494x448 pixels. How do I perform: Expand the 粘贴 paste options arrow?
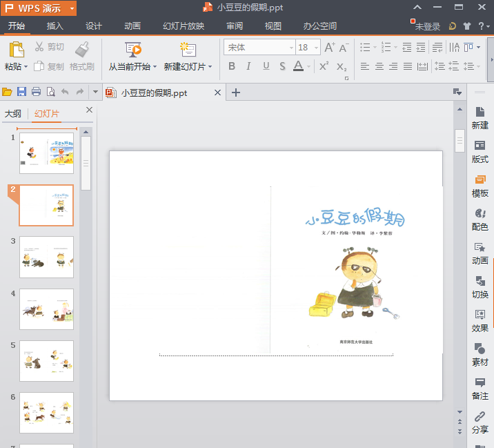click(x=26, y=67)
